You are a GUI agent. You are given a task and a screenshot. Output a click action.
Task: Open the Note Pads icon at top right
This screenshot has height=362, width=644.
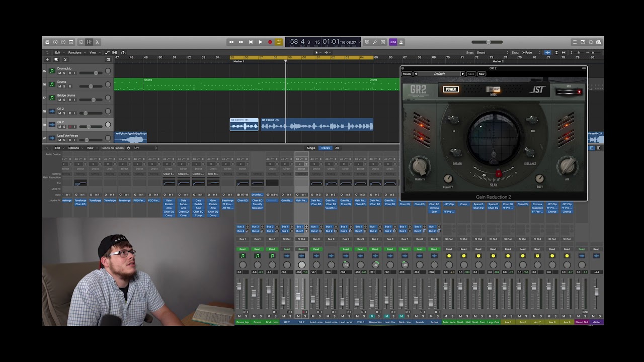[x=583, y=42]
